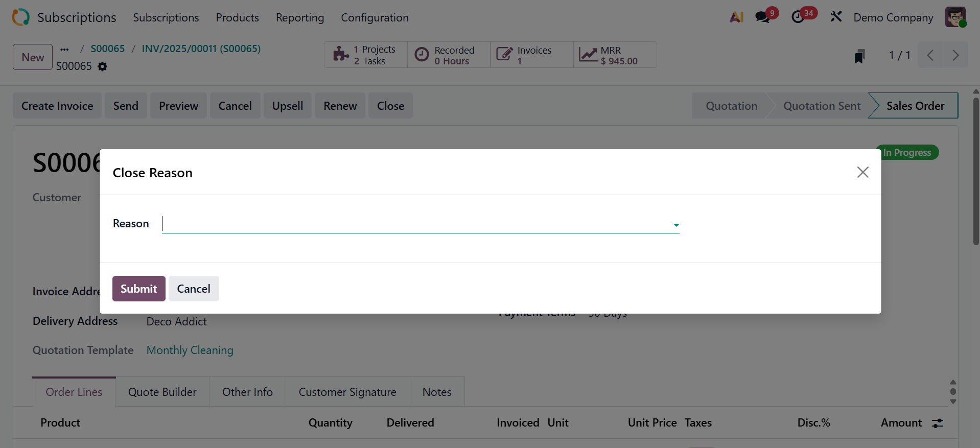Open the Configuration menu
Viewport: 980px width, 448px height.
coord(375,17)
